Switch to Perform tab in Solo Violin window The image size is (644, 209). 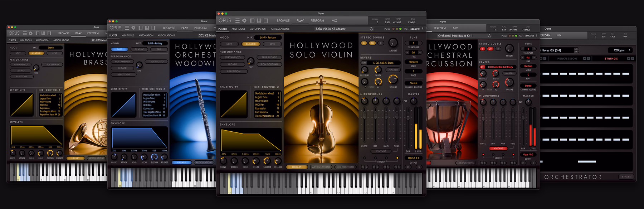click(317, 21)
